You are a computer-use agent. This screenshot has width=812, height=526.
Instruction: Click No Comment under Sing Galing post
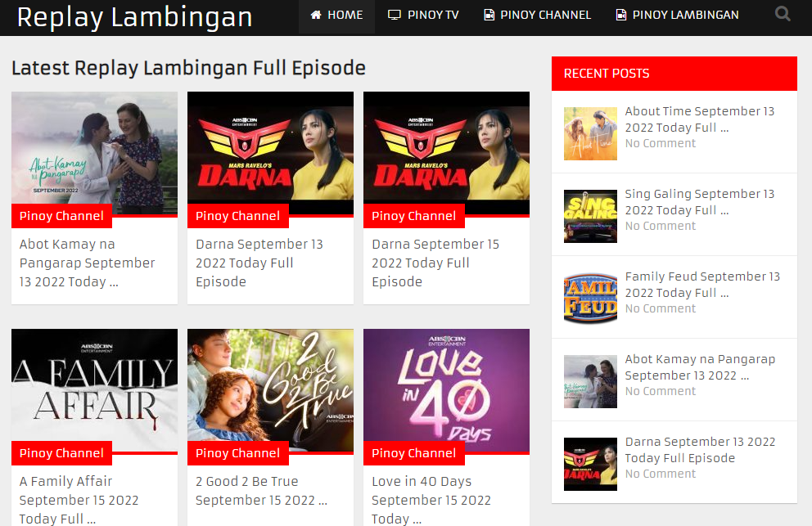click(x=660, y=226)
